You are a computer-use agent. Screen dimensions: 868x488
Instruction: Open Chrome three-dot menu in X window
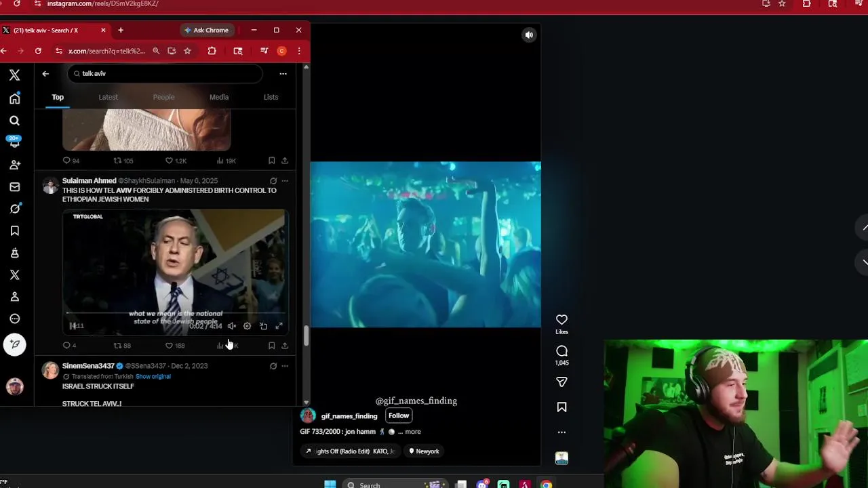coord(299,51)
